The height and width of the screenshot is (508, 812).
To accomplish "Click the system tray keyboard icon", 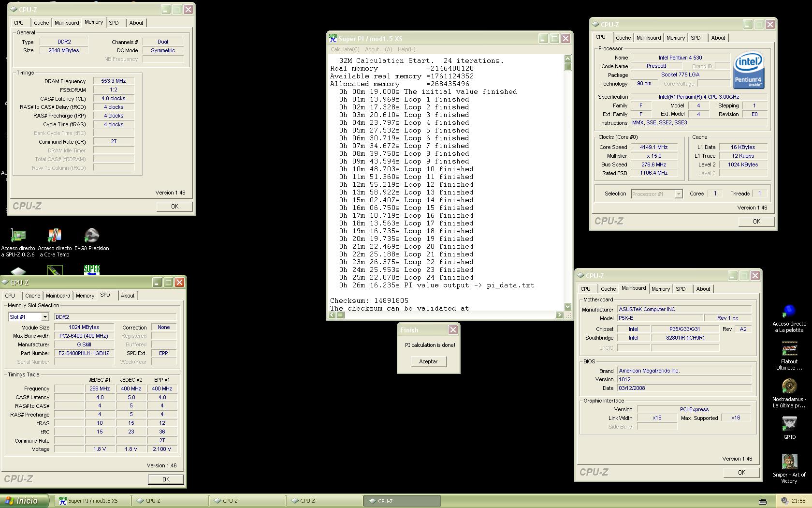I will 763,501.
